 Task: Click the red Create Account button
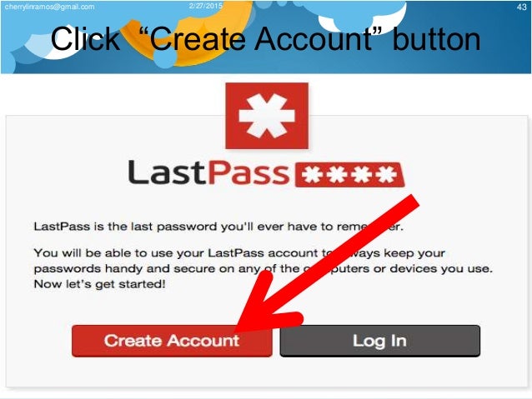(172, 341)
